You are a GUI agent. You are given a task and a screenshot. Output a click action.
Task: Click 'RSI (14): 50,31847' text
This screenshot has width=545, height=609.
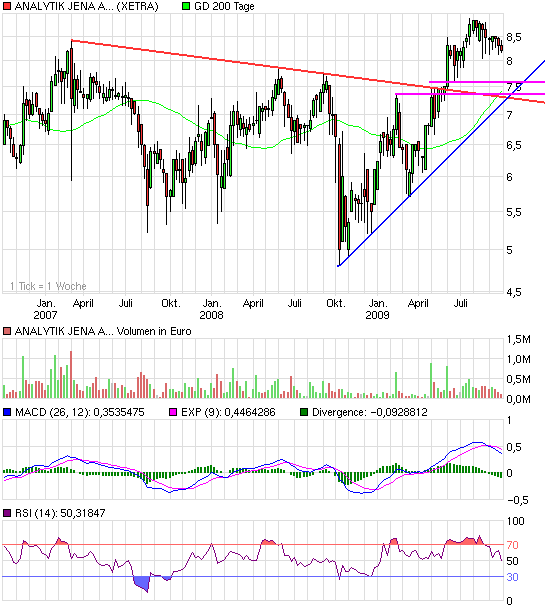[60, 513]
